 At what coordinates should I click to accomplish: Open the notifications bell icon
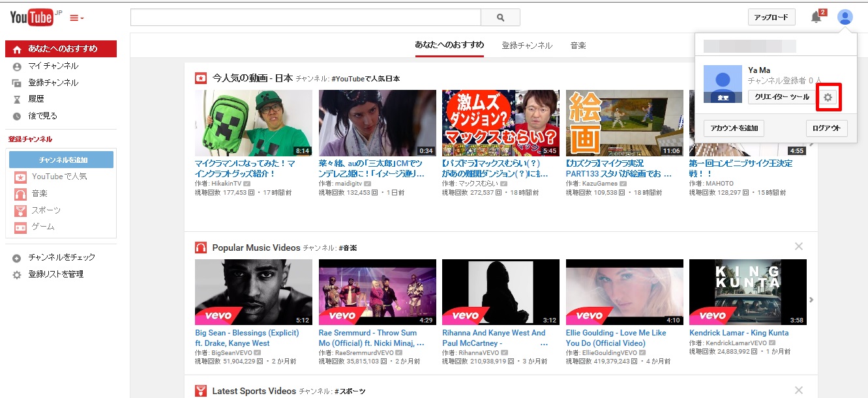coord(816,18)
